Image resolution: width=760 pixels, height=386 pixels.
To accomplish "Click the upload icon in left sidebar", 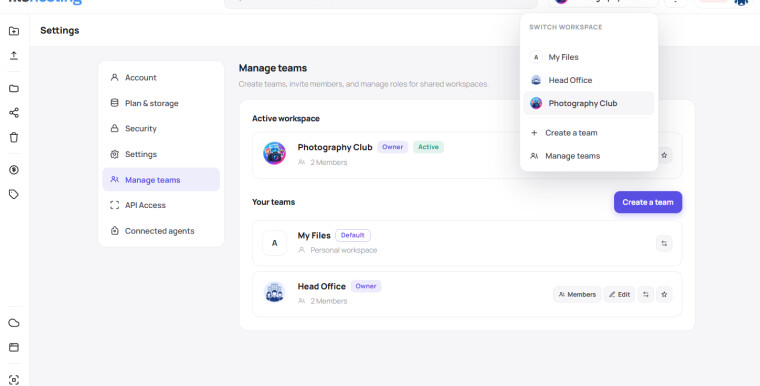I will click(14, 55).
